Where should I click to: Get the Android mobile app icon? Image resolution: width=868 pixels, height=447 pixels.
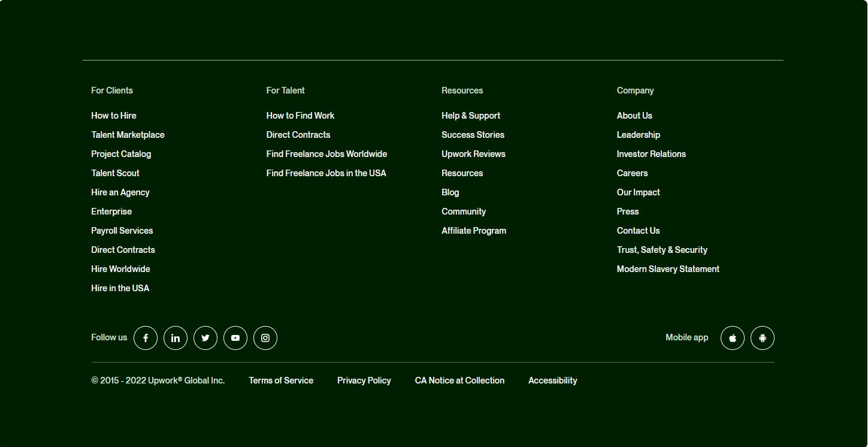(x=762, y=338)
